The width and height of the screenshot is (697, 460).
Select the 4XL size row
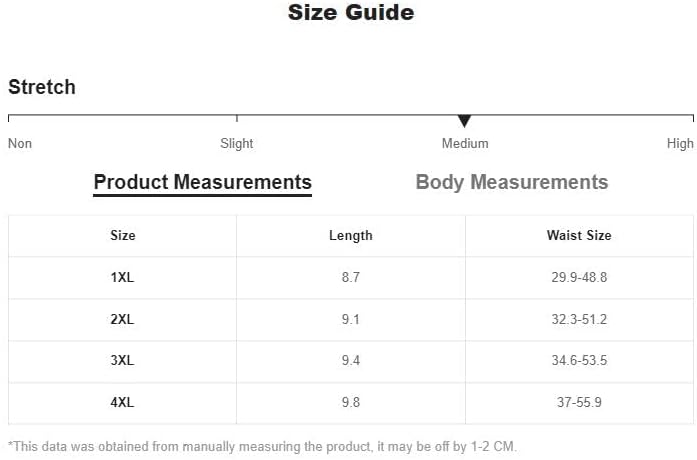click(x=351, y=402)
